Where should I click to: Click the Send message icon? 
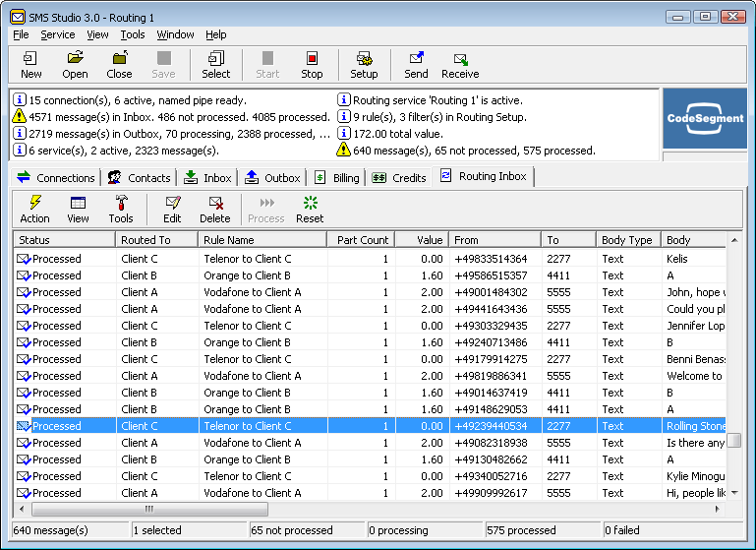coord(416,65)
